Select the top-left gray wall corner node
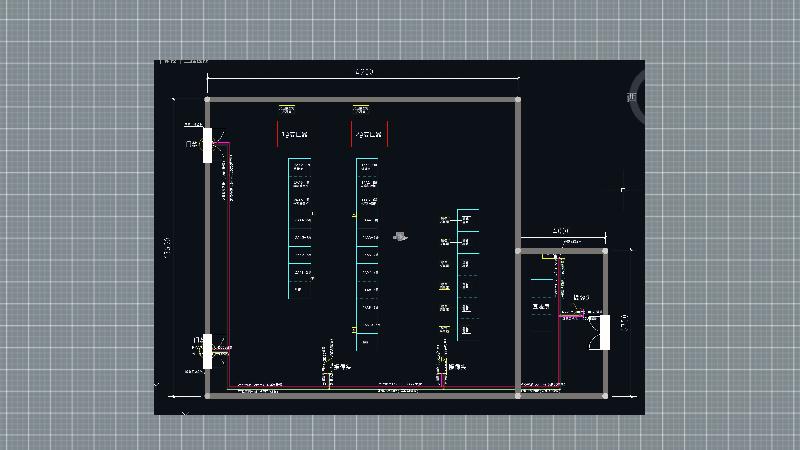Image resolution: width=800 pixels, height=450 pixels. tap(207, 99)
